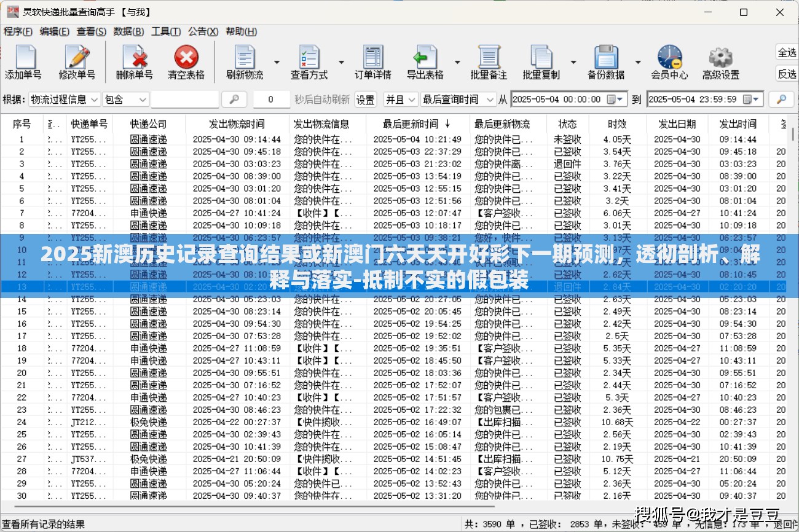Open the 查看方式 checklist icon

point(309,62)
